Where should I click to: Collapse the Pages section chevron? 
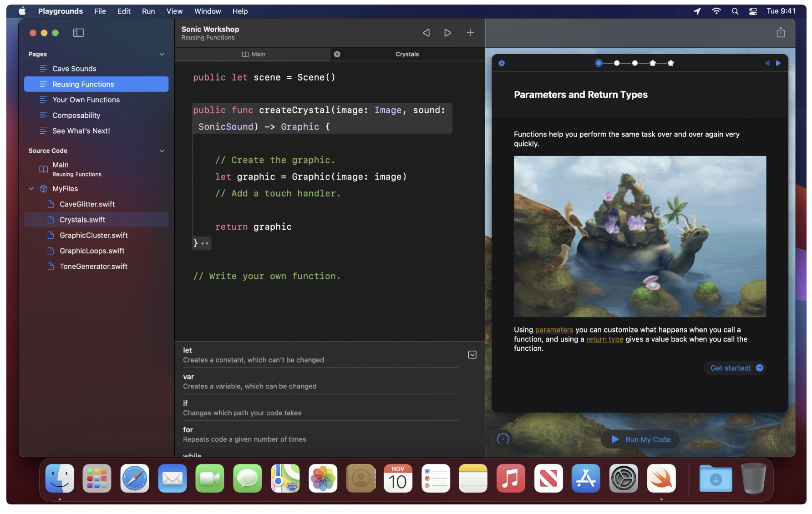[x=162, y=54]
